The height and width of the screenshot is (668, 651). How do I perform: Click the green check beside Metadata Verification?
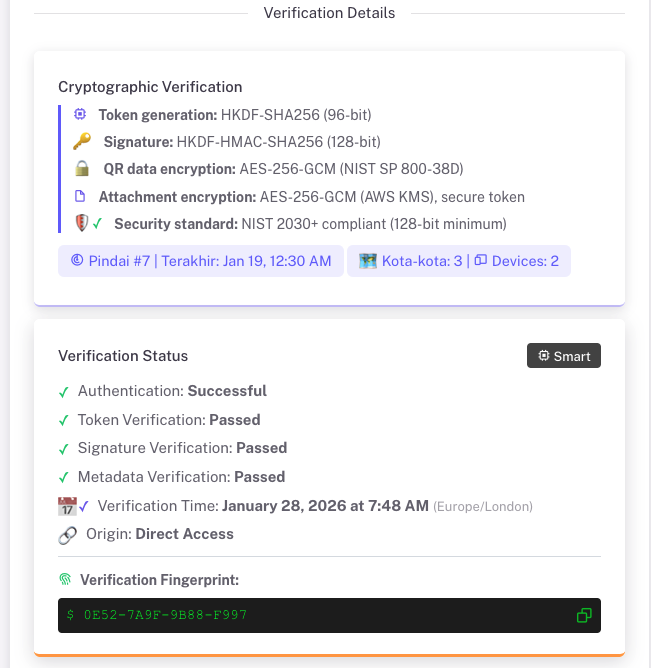(63, 477)
